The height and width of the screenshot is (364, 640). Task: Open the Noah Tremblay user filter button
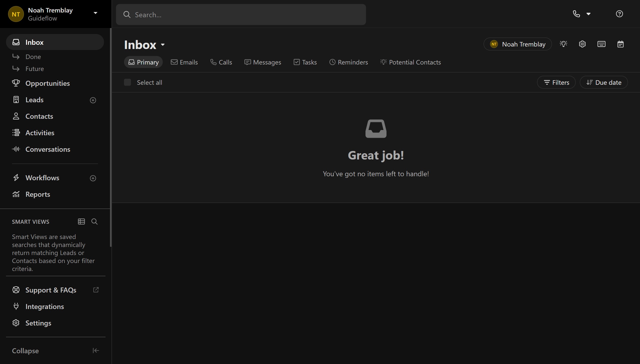[x=517, y=44]
